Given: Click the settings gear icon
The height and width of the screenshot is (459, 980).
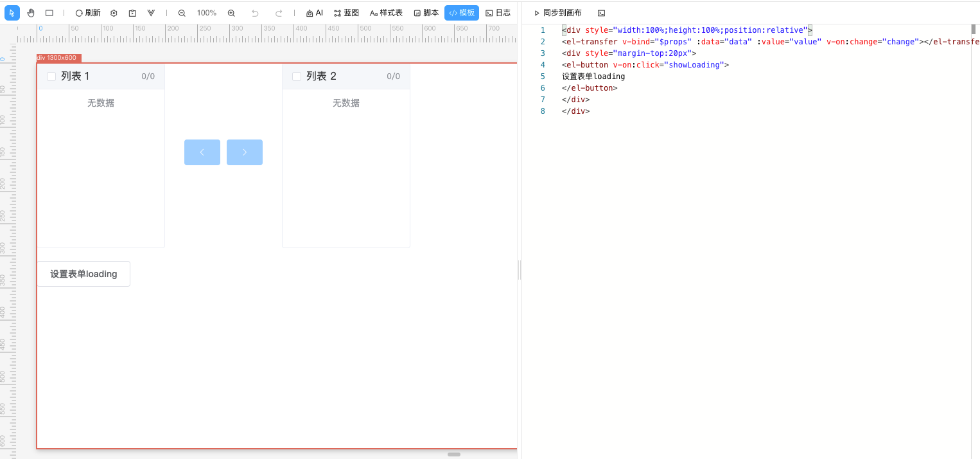Looking at the screenshot, I should (114, 12).
